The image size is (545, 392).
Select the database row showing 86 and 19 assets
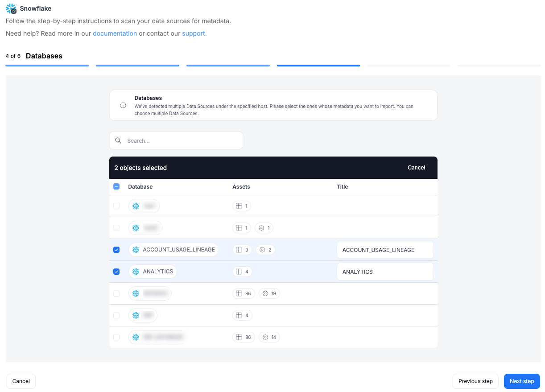[116, 293]
